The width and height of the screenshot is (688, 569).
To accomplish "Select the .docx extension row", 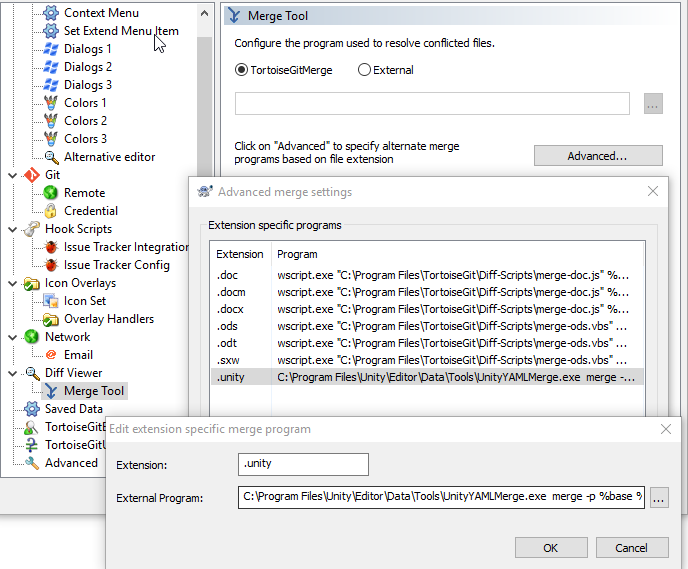I will pos(427,309).
